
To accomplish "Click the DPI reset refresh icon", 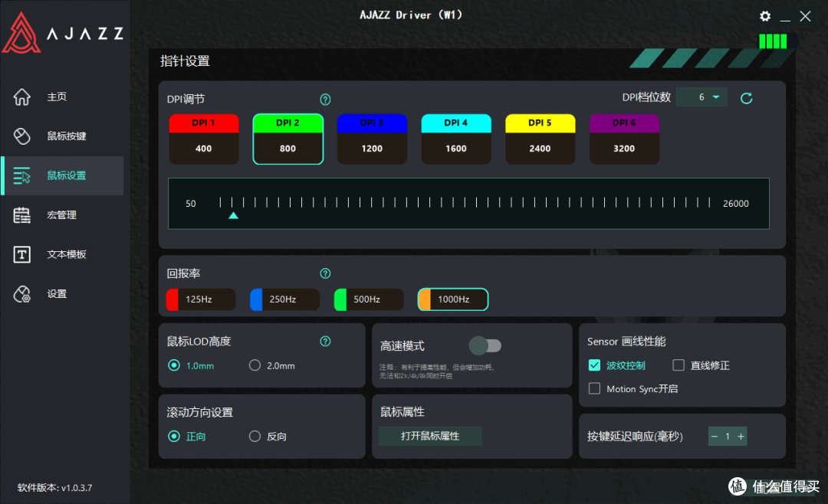I will coord(746,98).
